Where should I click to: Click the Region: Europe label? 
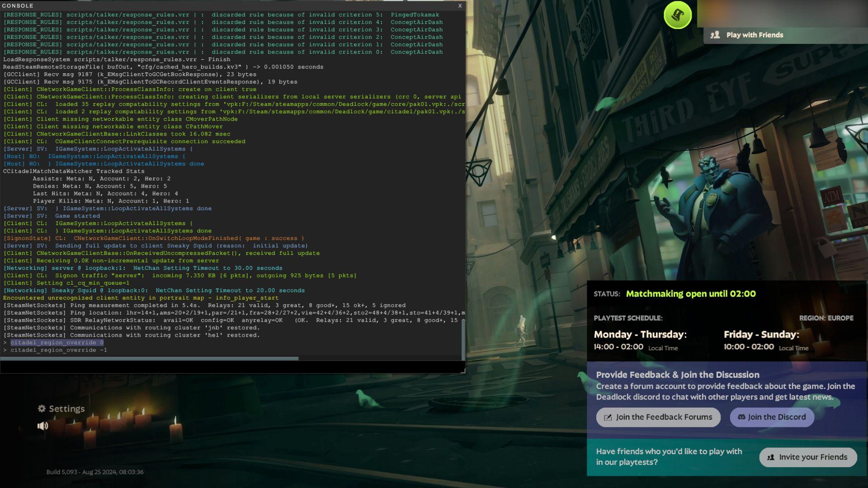pyautogui.click(x=826, y=318)
